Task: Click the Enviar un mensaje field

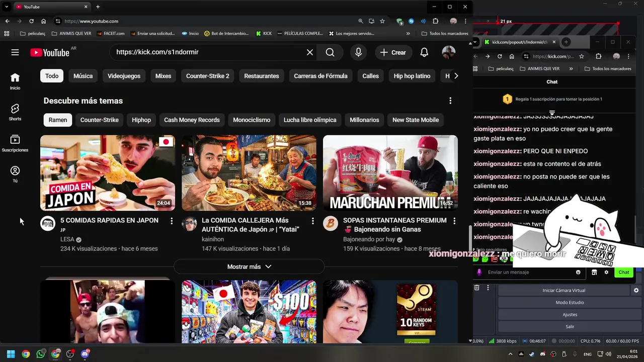Action: click(x=530, y=272)
